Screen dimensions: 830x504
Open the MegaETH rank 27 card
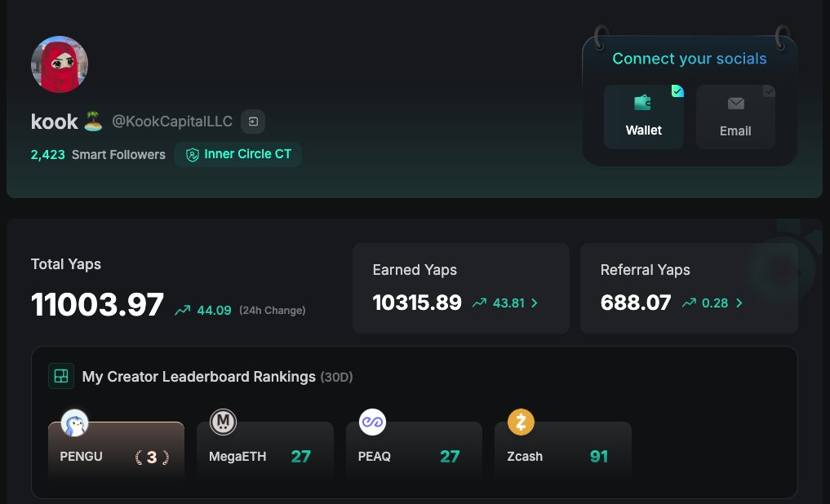265,451
